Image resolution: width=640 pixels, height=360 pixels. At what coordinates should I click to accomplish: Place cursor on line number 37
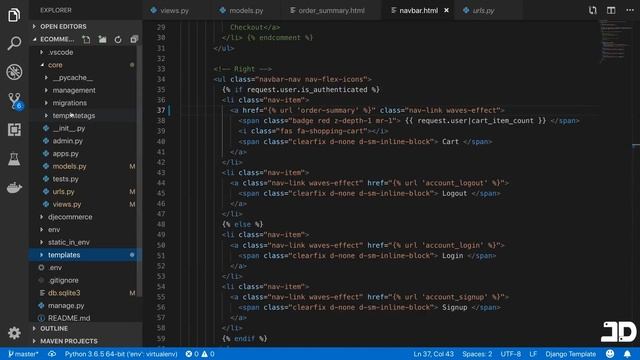pos(161,110)
